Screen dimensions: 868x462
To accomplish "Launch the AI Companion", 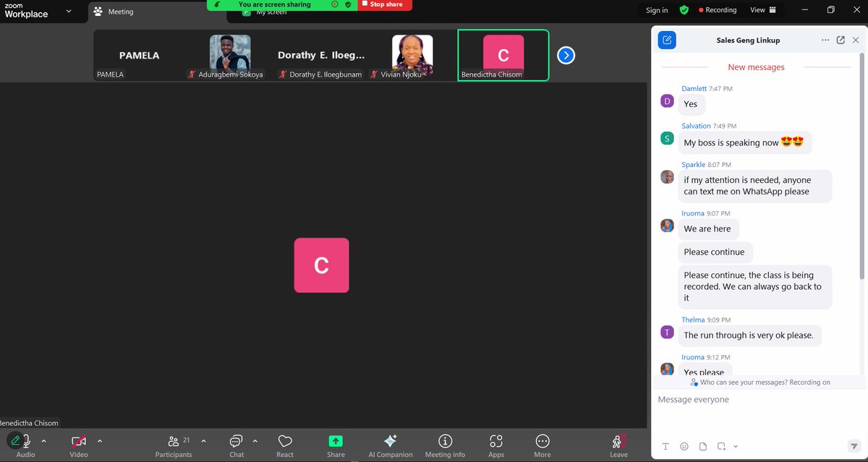I will (x=390, y=442).
